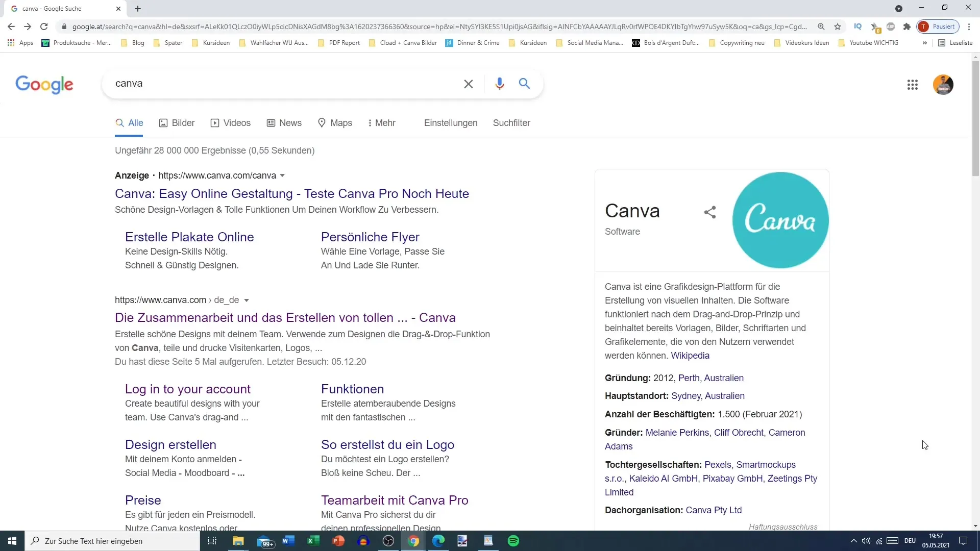Click the Google Voice Search microphone icon
This screenshot has height=551, width=980.
[499, 84]
